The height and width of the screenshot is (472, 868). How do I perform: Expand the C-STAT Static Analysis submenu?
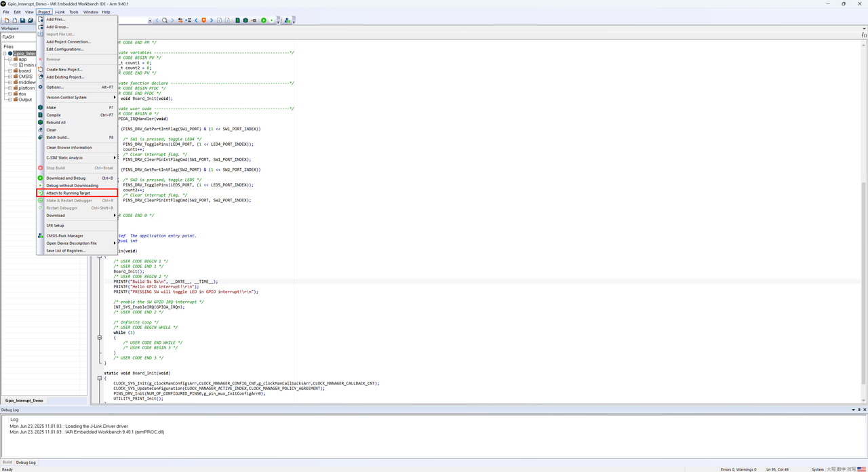[77, 157]
